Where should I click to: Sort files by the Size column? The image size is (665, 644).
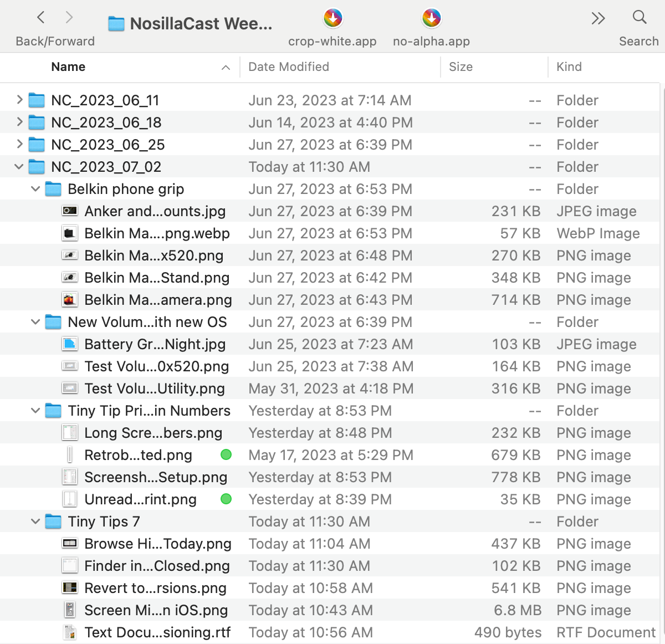(461, 67)
